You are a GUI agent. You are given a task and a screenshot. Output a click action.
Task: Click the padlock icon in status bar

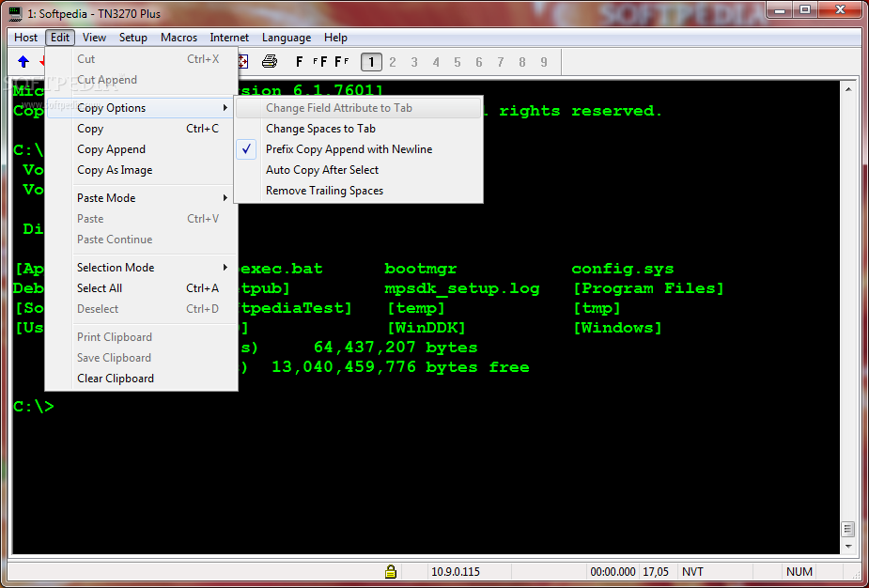coord(391,571)
